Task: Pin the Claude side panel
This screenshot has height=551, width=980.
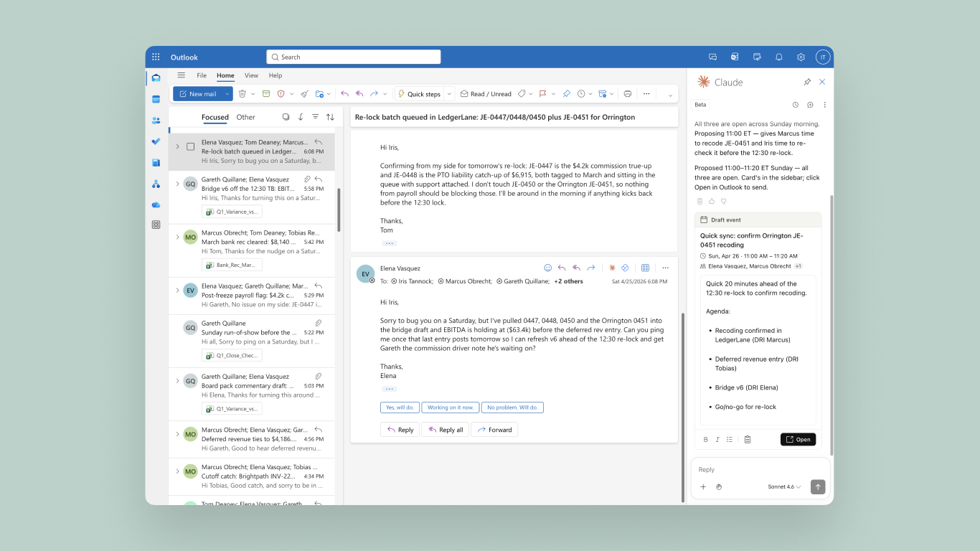Action: point(807,82)
